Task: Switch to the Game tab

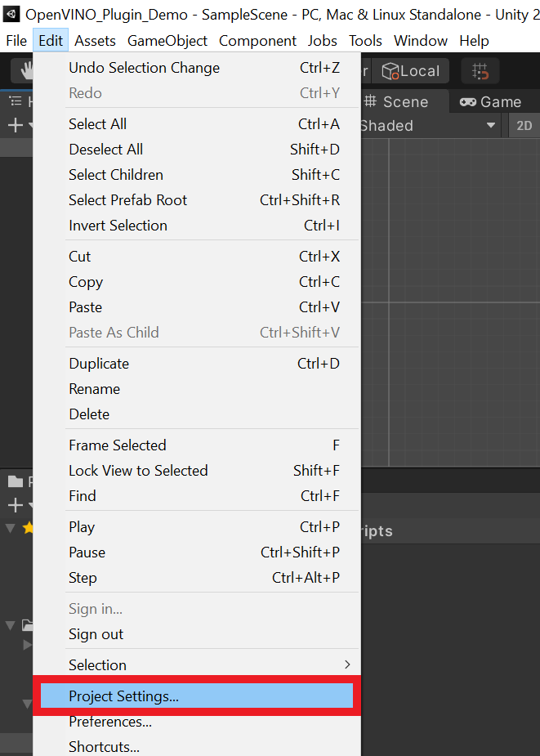Action: click(490, 101)
